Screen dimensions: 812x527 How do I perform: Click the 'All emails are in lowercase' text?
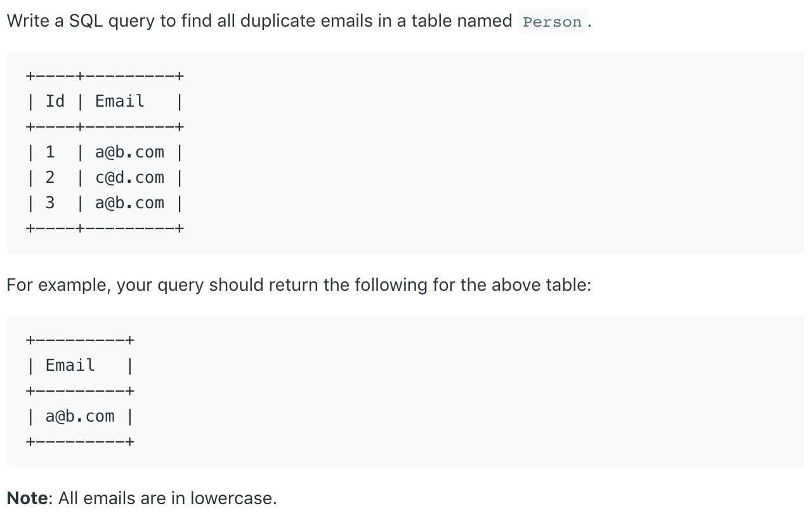pyautogui.click(x=167, y=498)
